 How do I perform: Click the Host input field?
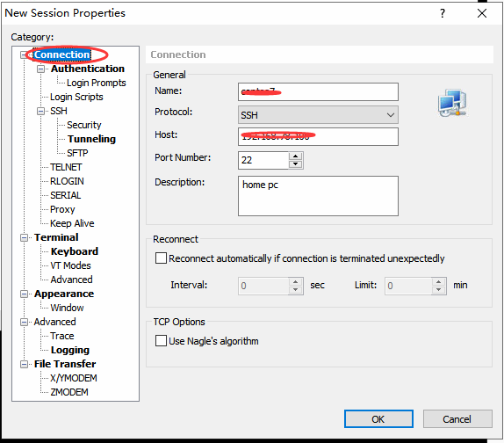click(318, 137)
